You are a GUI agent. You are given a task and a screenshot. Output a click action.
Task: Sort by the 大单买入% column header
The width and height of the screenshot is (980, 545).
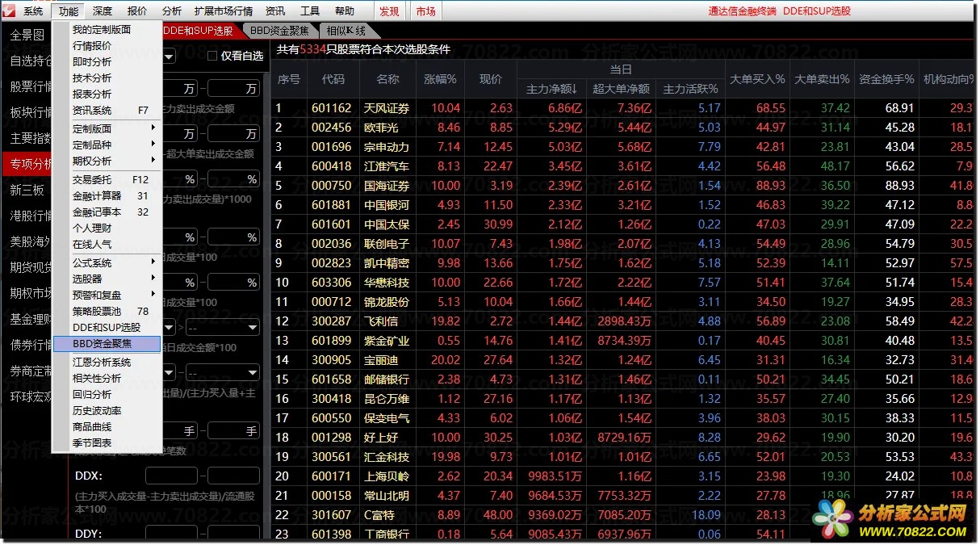pyautogui.click(x=757, y=79)
